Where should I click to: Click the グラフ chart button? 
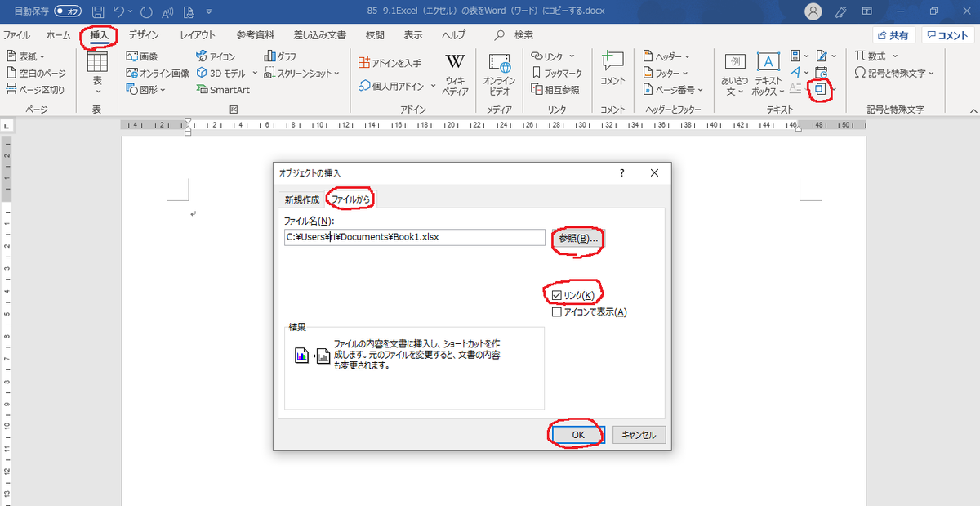click(x=280, y=56)
